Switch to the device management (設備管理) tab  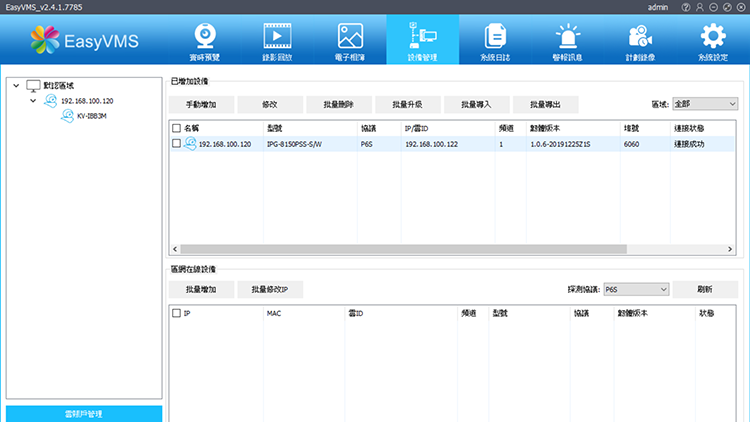tap(422, 40)
